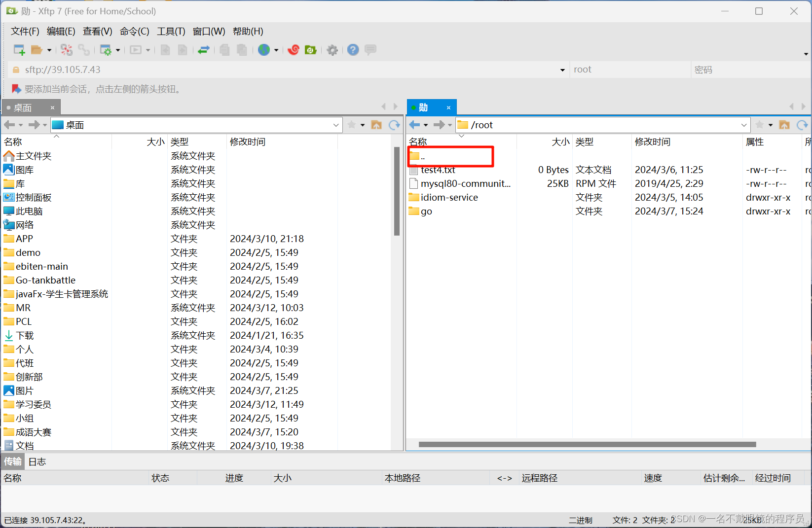Open the 文件(F) menu
The width and height of the screenshot is (812, 528).
[x=25, y=31]
